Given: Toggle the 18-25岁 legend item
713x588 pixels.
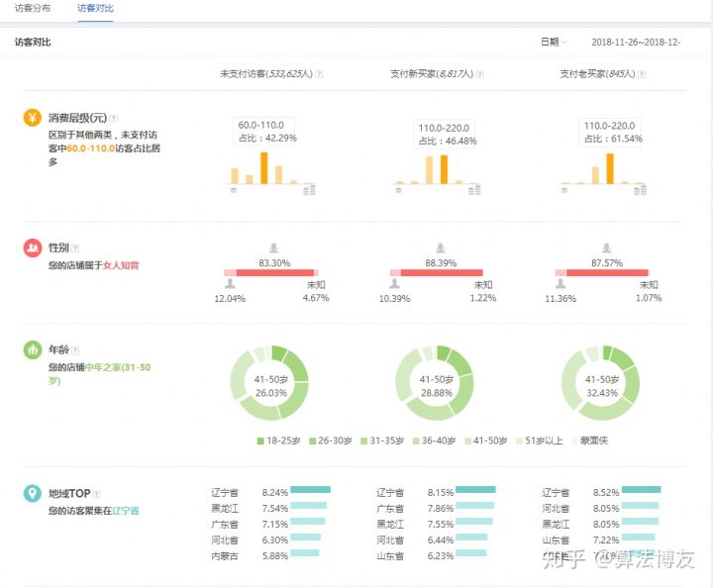Looking at the screenshot, I should pos(279,441).
